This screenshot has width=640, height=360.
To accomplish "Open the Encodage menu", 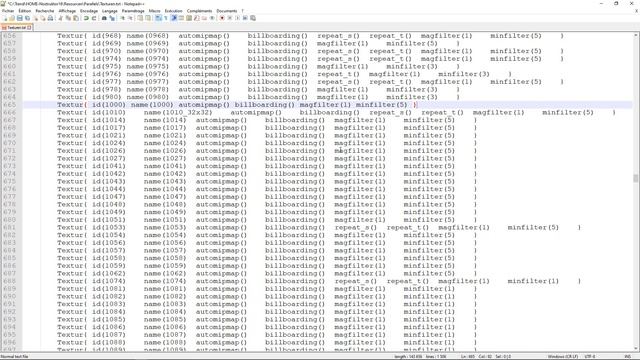I will pos(89,11).
